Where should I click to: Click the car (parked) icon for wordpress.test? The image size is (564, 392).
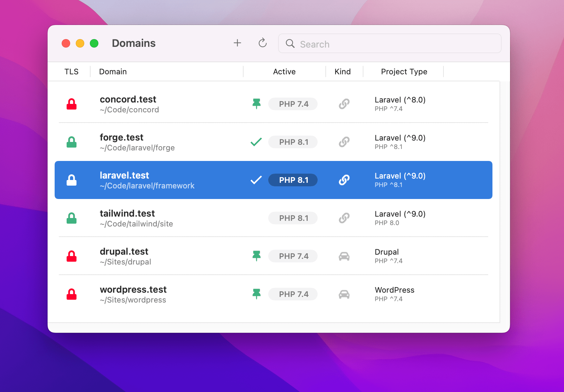click(344, 294)
